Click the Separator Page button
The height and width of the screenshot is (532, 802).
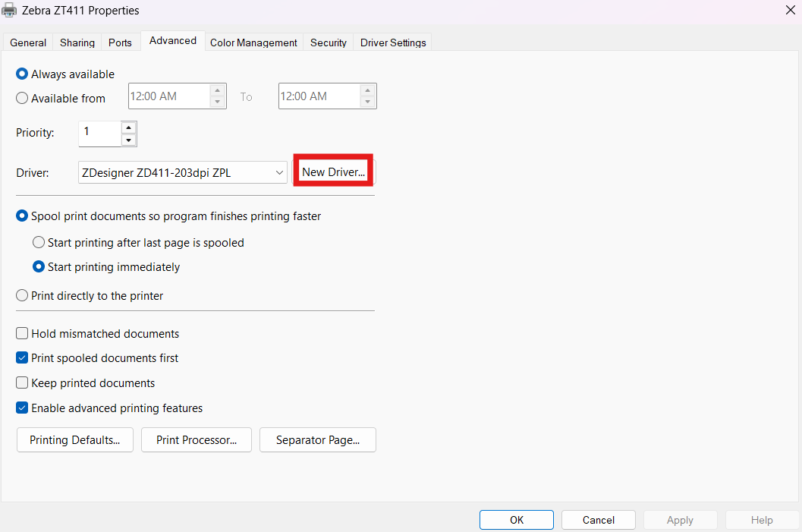tap(317, 439)
